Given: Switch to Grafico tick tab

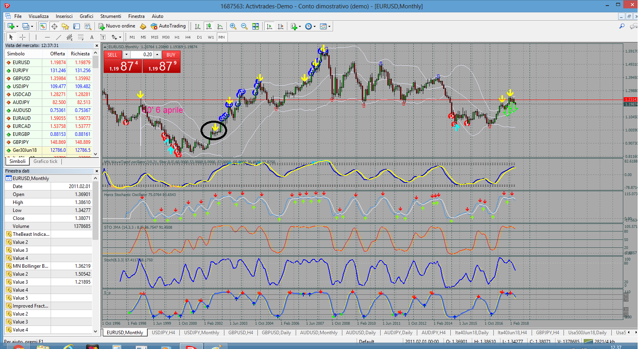Looking at the screenshot, I should coord(45,161).
